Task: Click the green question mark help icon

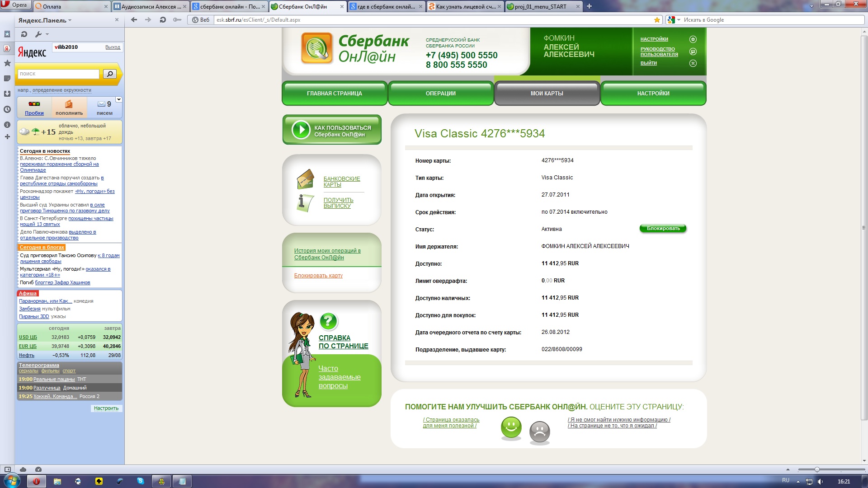Action: [x=329, y=321]
